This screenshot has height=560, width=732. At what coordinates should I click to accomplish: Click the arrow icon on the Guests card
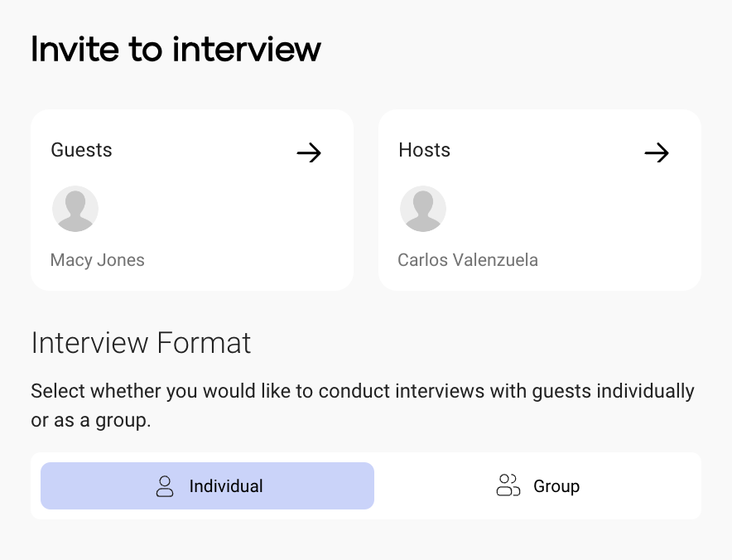tap(308, 152)
